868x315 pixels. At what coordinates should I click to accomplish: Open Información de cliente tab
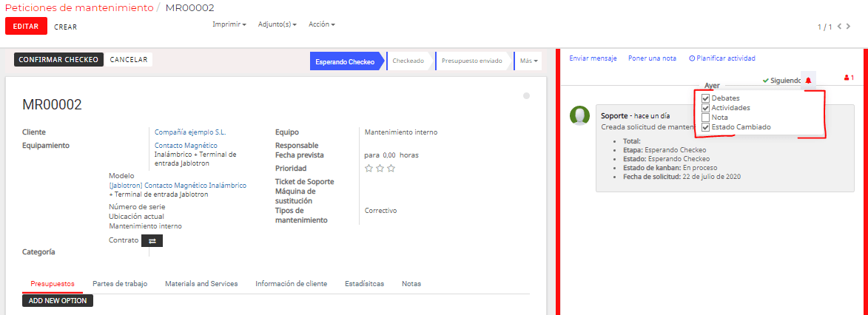tap(291, 283)
